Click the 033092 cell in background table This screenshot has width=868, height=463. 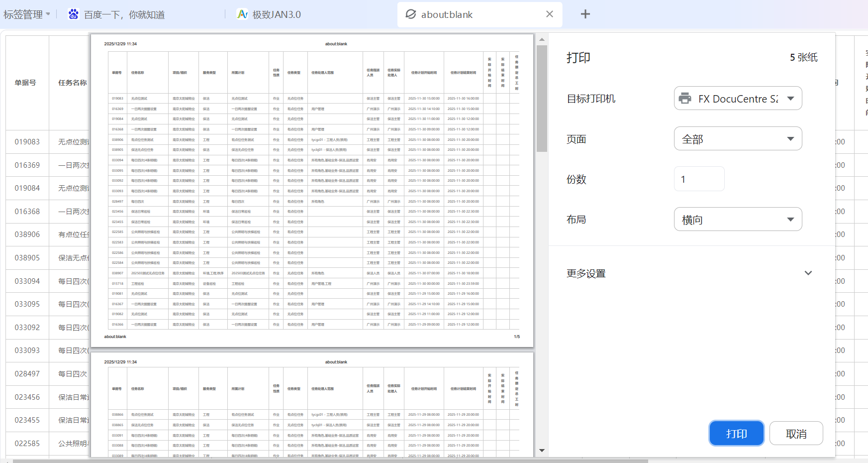tap(27, 328)
